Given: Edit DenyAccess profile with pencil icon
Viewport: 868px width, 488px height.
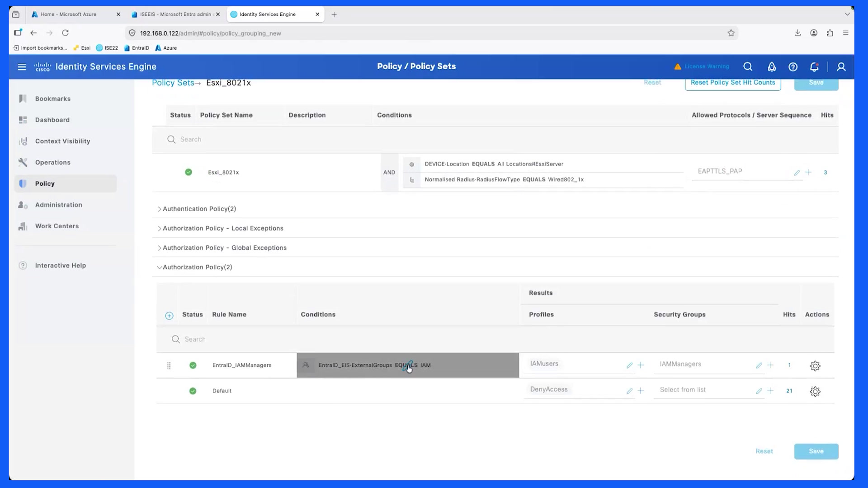Looking at the screenshot, I should tap(629, 391).
